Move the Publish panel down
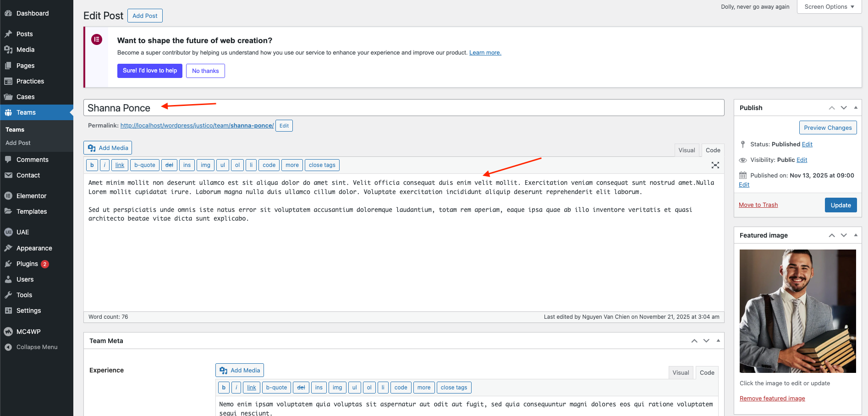The height and width of the screenshot is (416, 868). [844, 108]
